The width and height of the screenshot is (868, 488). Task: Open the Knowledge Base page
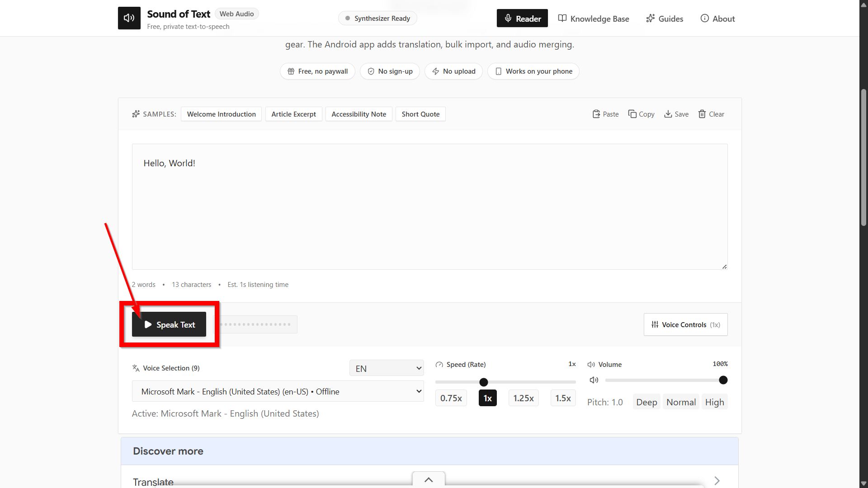594,19
